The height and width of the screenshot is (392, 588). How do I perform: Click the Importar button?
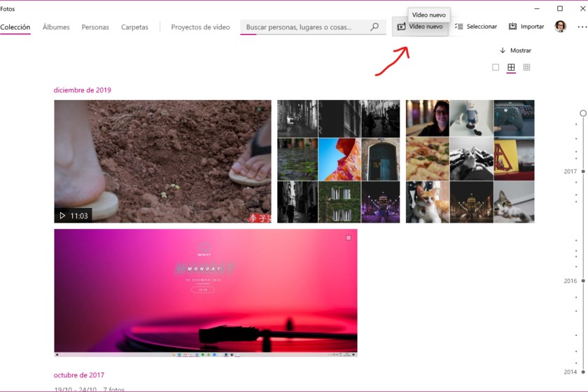pyautogui.click(x=526, y=27)
